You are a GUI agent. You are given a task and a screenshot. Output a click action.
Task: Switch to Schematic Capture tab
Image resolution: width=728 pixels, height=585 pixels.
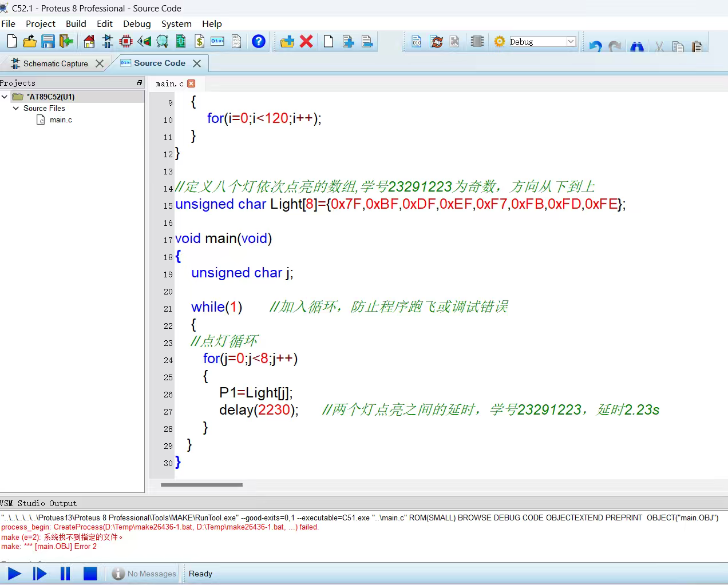pos(56,63)
